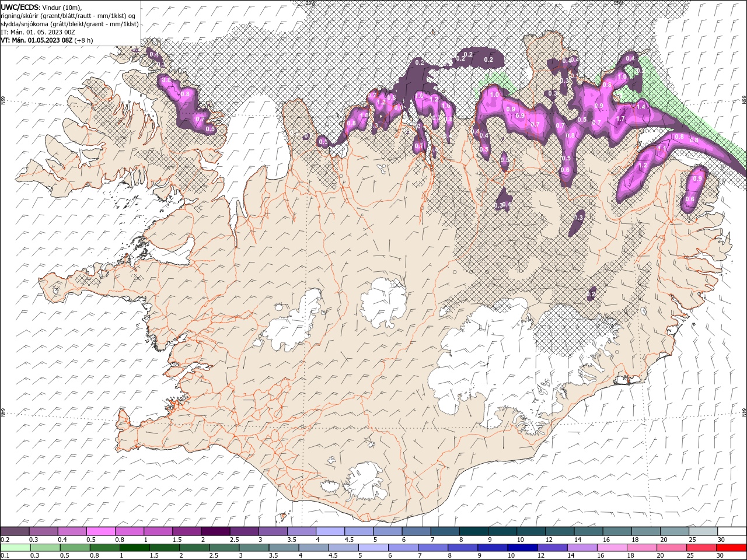Select the darkest purple 2 mm snow swatch
This screenshot has width=747, height=560.
coord(215,531)
